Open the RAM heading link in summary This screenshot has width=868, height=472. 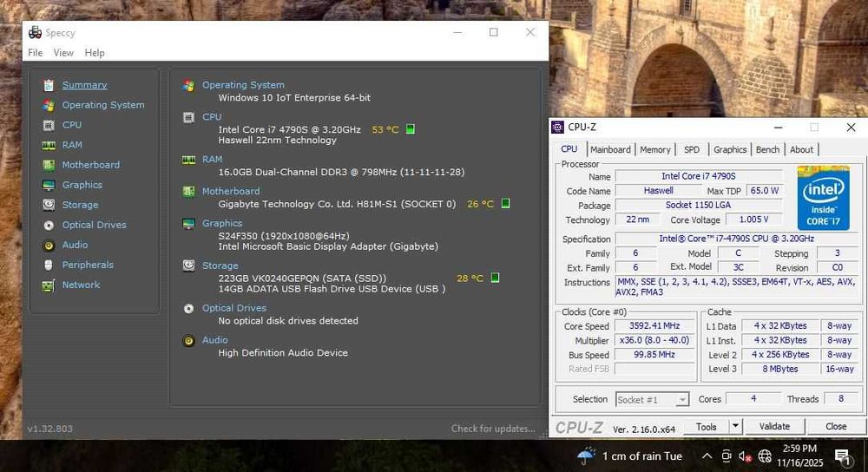(x=212, y=159)
